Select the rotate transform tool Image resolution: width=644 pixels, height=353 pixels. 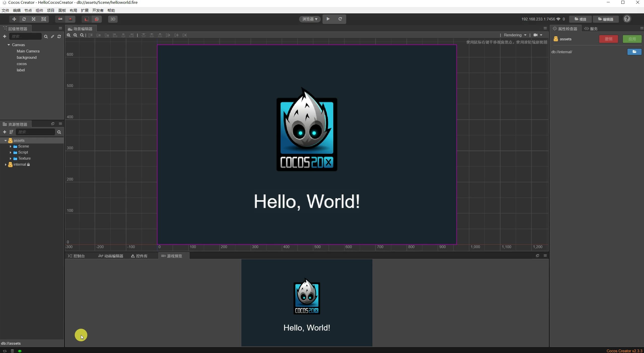(24, 19)
